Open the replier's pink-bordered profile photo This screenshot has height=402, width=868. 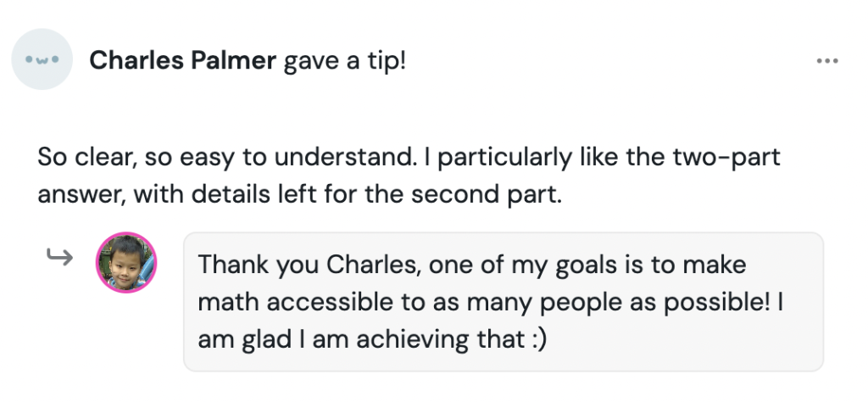[126, 263]
